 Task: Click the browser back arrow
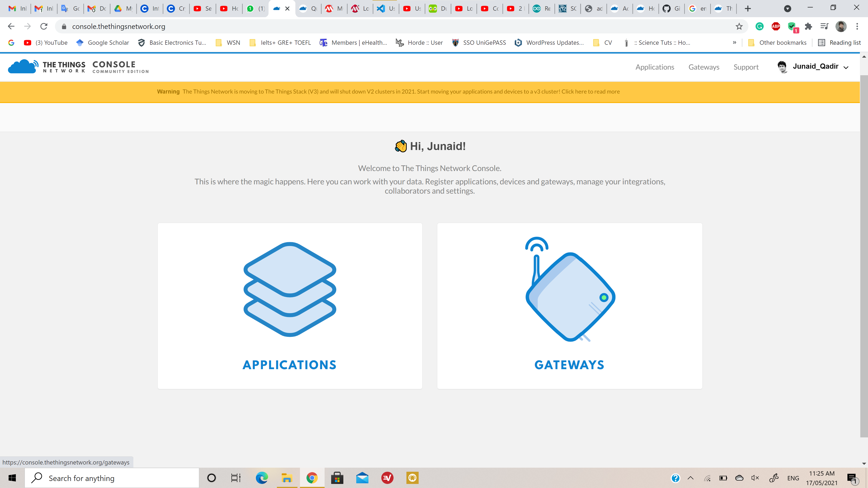[x=11, y=26]
